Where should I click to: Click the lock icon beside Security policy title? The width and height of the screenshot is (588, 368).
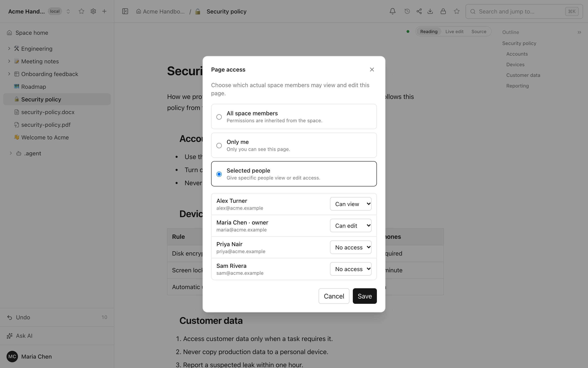pyautogui.click(x=198, y=11)
